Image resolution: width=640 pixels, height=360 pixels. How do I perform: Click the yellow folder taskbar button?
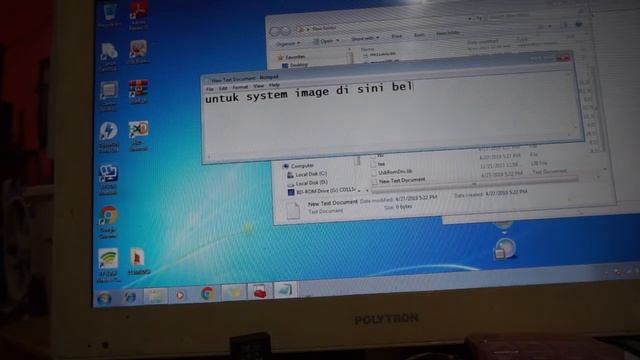(x=233, y=292)
